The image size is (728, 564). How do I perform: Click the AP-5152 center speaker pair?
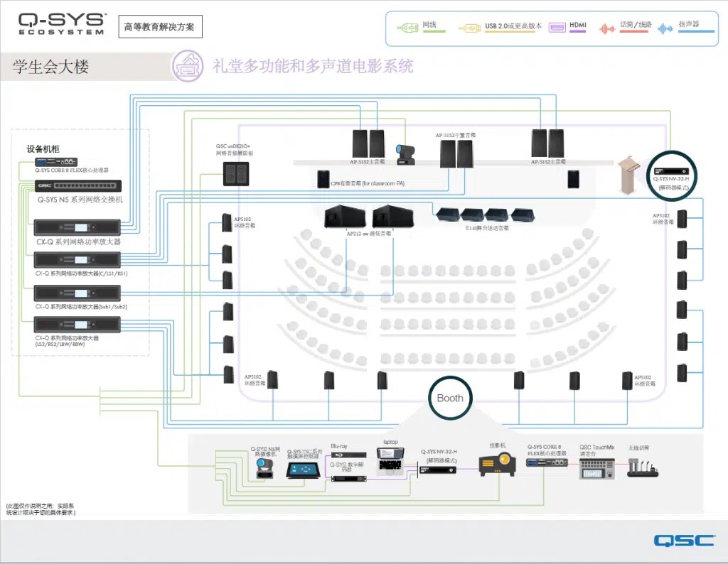(456, 153)
